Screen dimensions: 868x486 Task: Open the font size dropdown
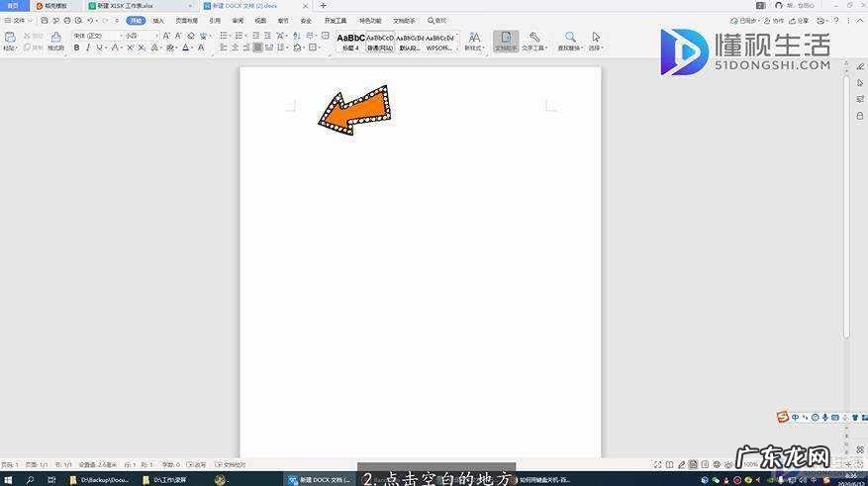tap(156, 36)
